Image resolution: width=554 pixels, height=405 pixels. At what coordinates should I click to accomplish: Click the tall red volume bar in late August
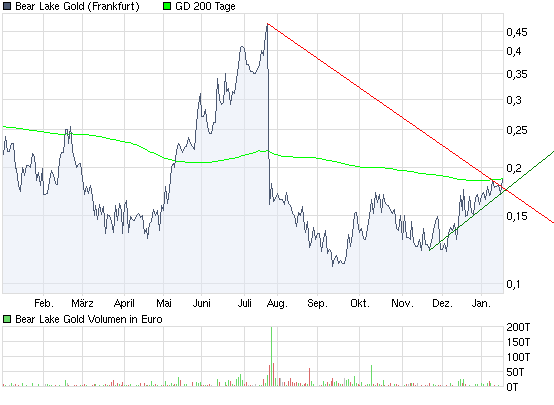[x=310, y=377]
